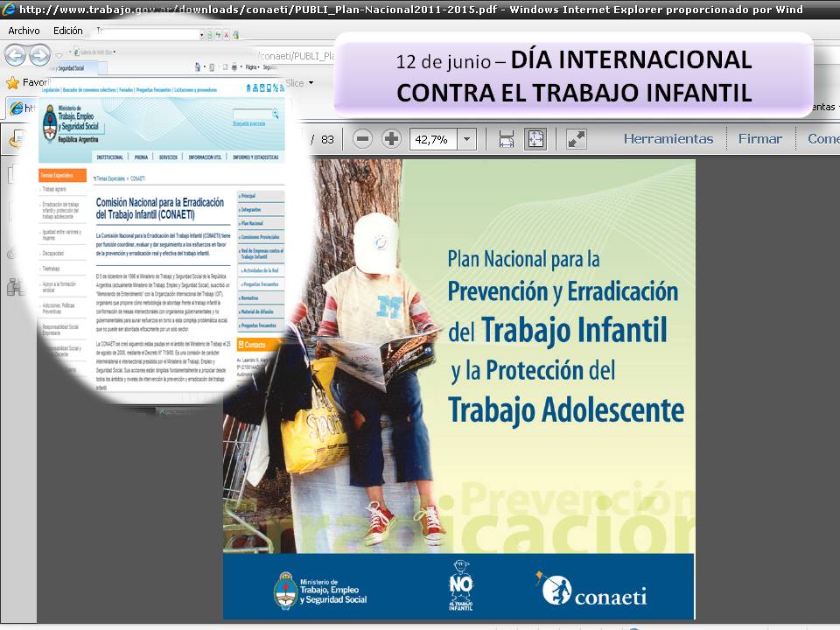
Task: Click the orange Temas Especiales header
Action: tap(62, 175)
